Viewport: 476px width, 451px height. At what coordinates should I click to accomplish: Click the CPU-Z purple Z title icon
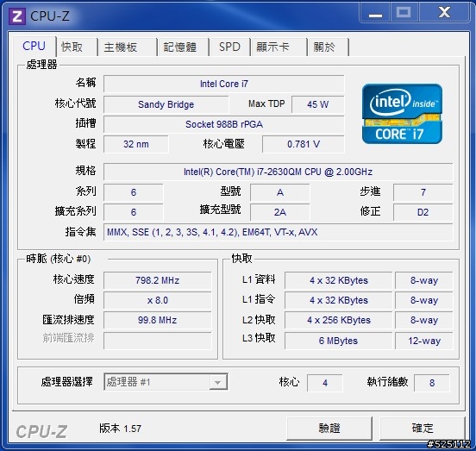coord(16,16)
